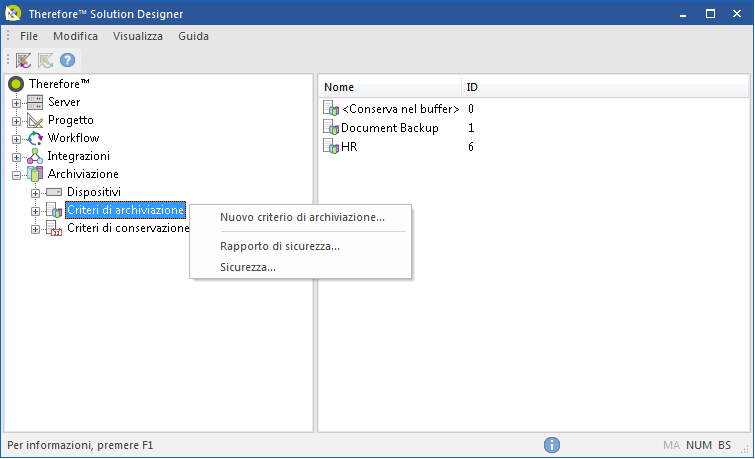Viewport: 755px width, 459px height.
Task: Click the NUM indicator in status bar
Action: pos(699,445)
